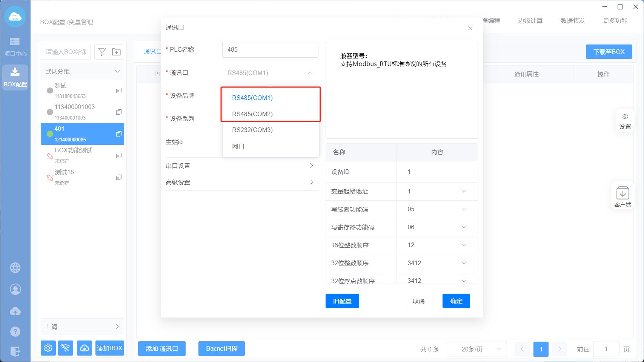Choose the RS232(COM3) option
Screen dimensions: 644x362
click(252, 130)
